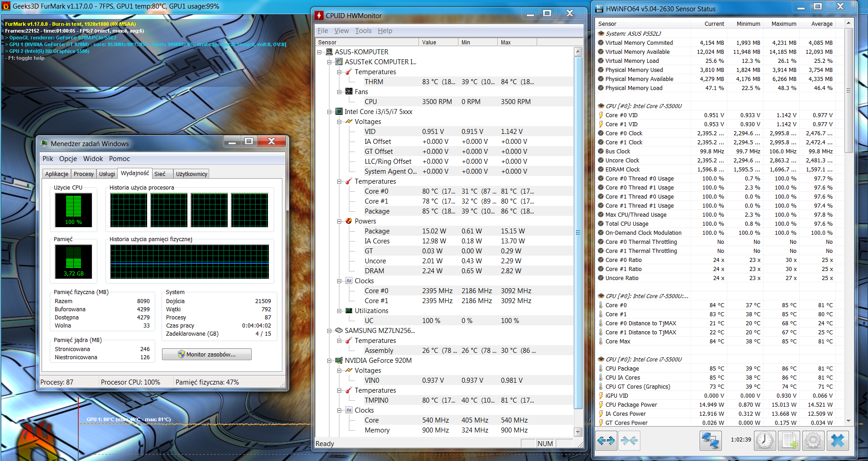Click the HWiNFO64 title bar app icon
The height and width of the screenshot is (461, 868).
point(599,9)
